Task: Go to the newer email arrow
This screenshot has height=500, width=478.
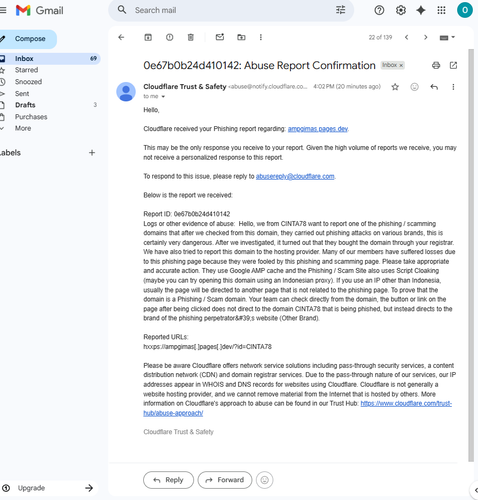Action: tap(406, 37)
